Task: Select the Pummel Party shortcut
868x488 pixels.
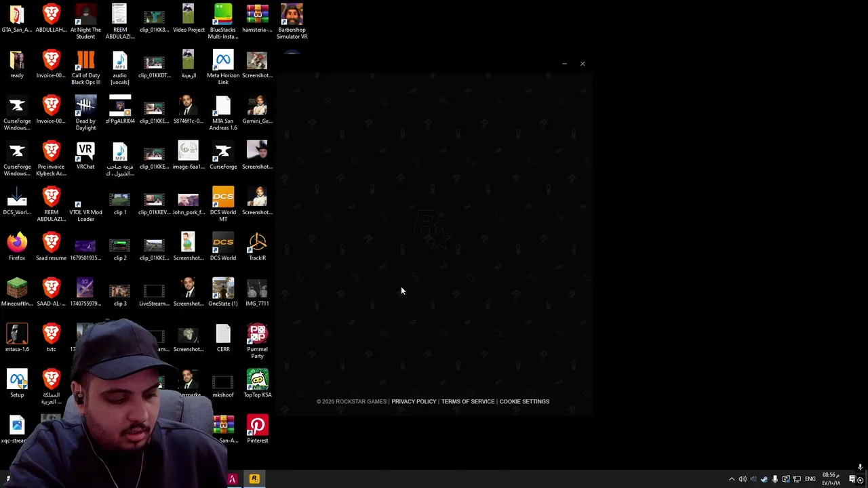Action: coord(257,340)
